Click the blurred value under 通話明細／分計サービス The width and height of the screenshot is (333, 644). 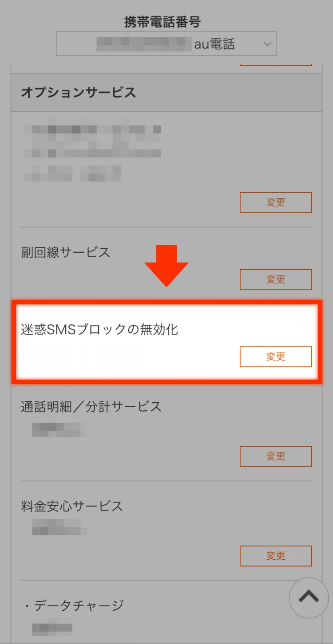(x=59, y=430)
